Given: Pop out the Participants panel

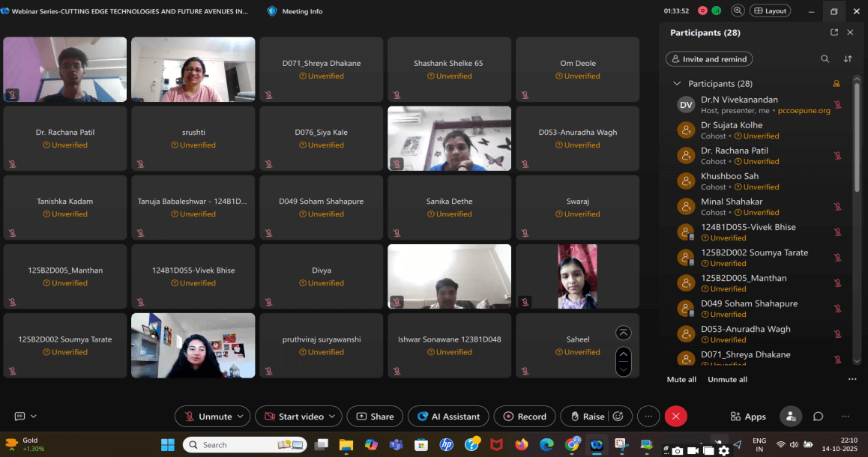Looking at the screenshot, I should point(834,33).
